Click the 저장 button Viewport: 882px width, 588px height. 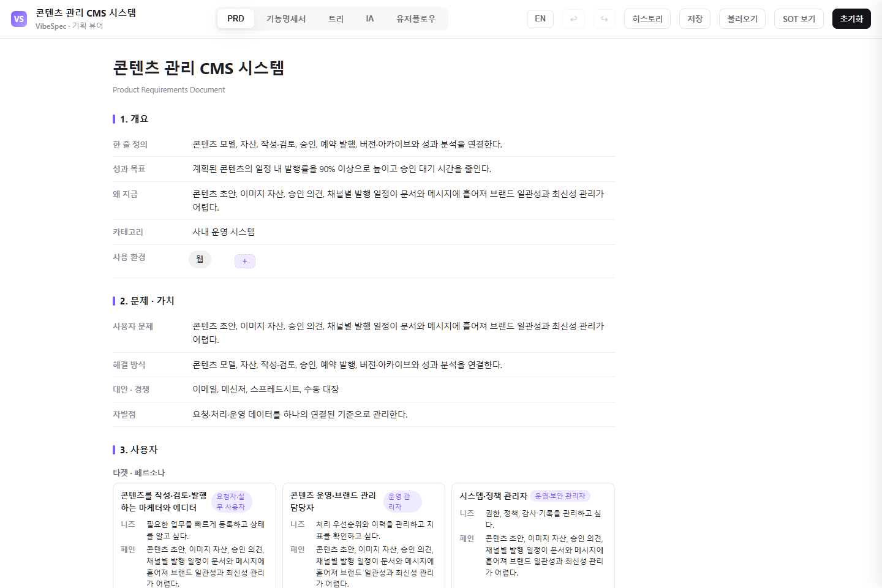[x=695, y=19]
